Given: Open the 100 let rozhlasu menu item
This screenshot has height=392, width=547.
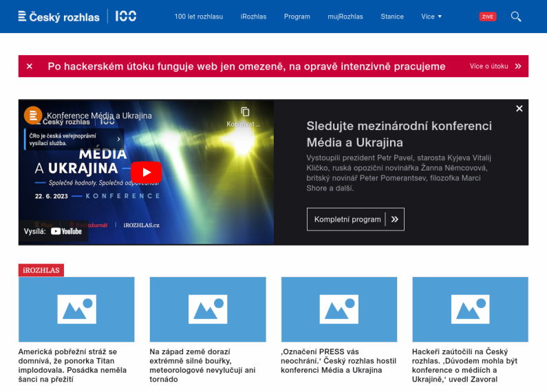Looking at the screenshot, I should coord(198,17).
